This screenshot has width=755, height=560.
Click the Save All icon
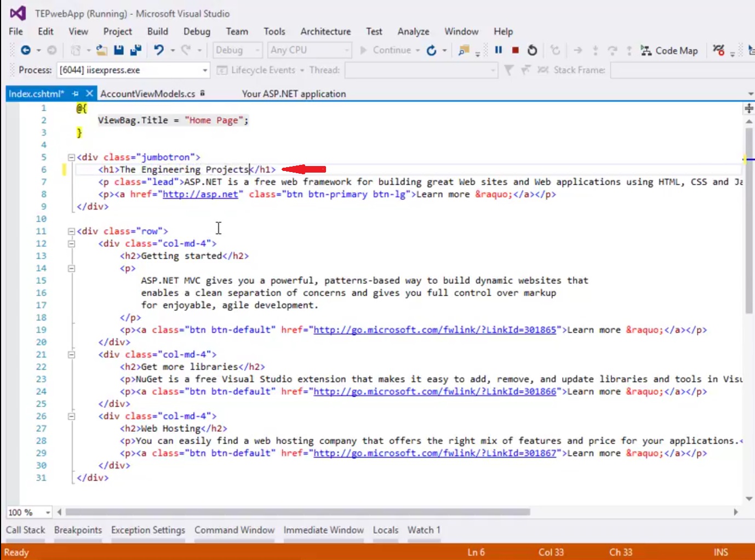tap(135, 50)
